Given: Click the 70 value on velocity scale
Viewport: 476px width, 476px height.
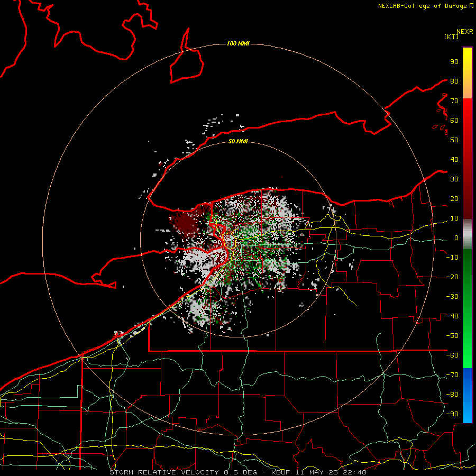Looking at the screenshot, I should 454,101.
